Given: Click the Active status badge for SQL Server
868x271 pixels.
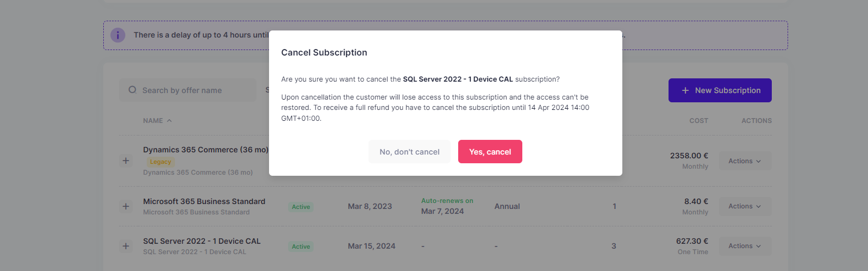Looking at the screenshot, I should pyautogui.click(x=301, y=247).
